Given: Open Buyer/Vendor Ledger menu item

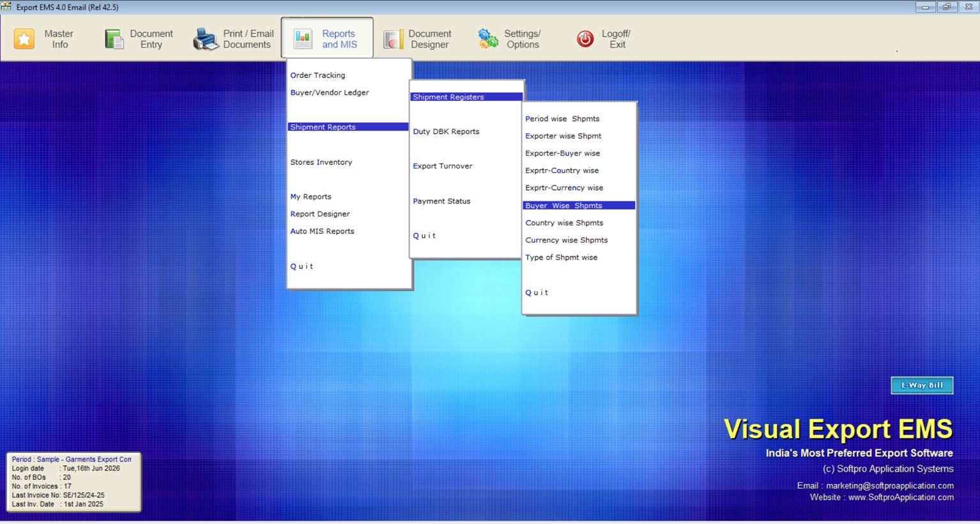Looking at the screenshot, I should click(330, 93).
